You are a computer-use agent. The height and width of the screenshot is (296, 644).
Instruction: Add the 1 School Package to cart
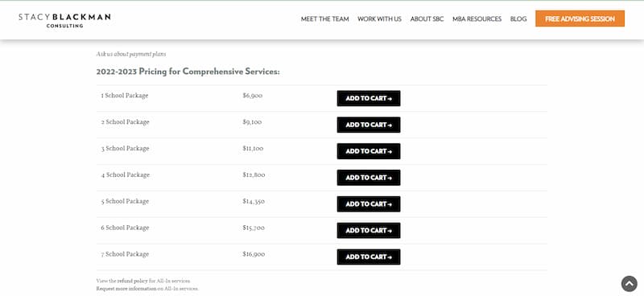tap(369, 98)
